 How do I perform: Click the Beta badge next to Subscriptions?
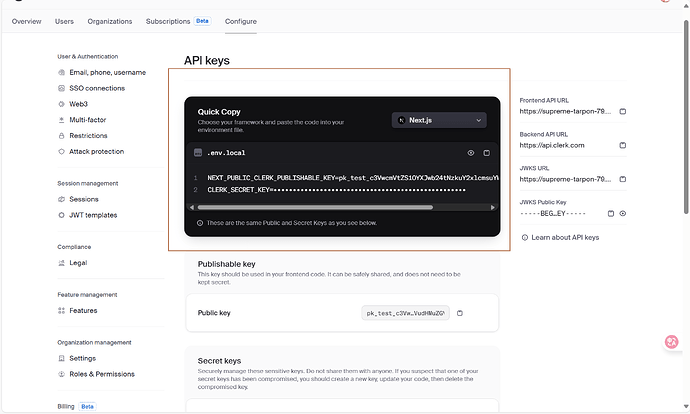click(x=202, y=21)
